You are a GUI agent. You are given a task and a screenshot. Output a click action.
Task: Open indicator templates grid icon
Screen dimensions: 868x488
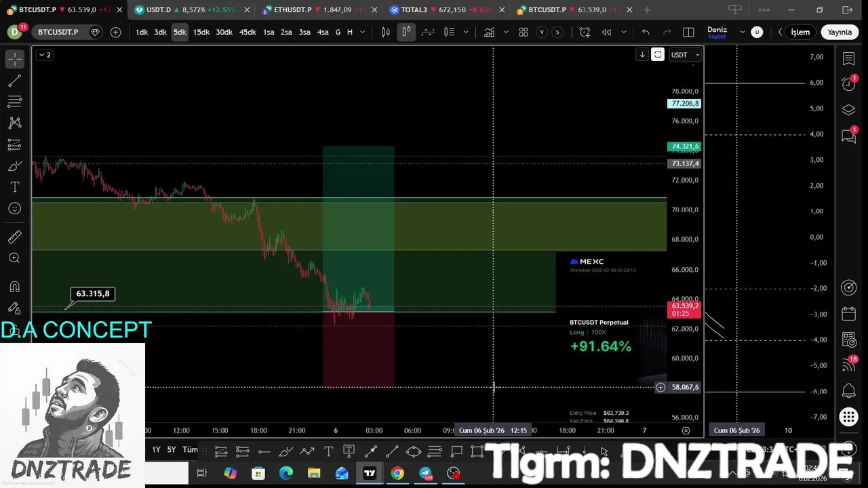pyautogui.click(x=524, y=33)
